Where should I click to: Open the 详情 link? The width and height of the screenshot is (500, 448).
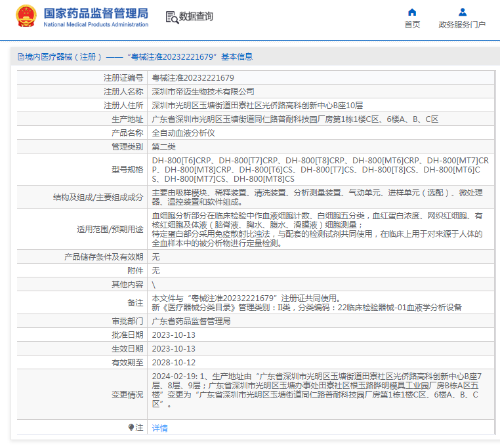(x=159, y=428)
